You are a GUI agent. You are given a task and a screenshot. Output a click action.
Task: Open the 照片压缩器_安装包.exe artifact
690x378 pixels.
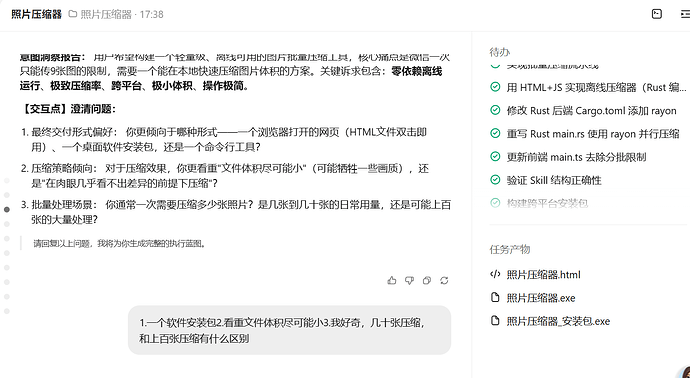pyautogui.click(x=558, y=321)
